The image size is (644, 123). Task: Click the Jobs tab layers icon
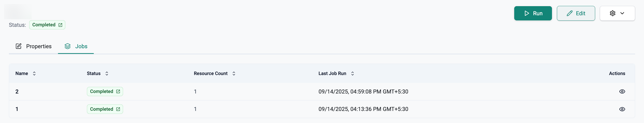pos(68,46)
